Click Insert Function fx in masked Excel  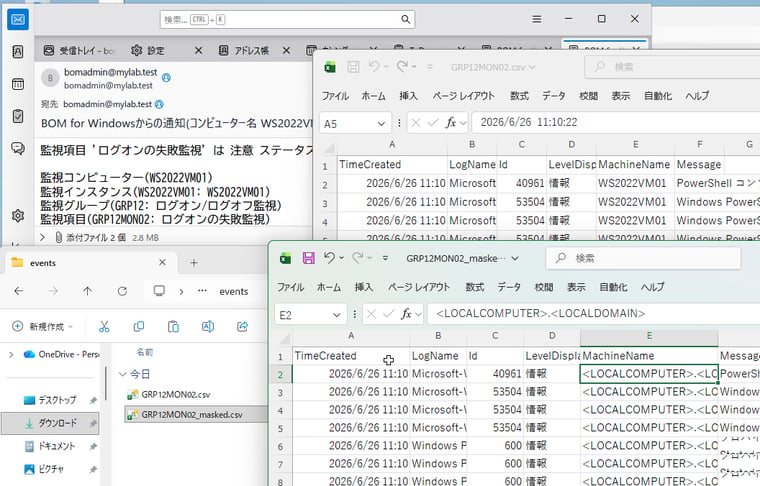coord(406,314)
